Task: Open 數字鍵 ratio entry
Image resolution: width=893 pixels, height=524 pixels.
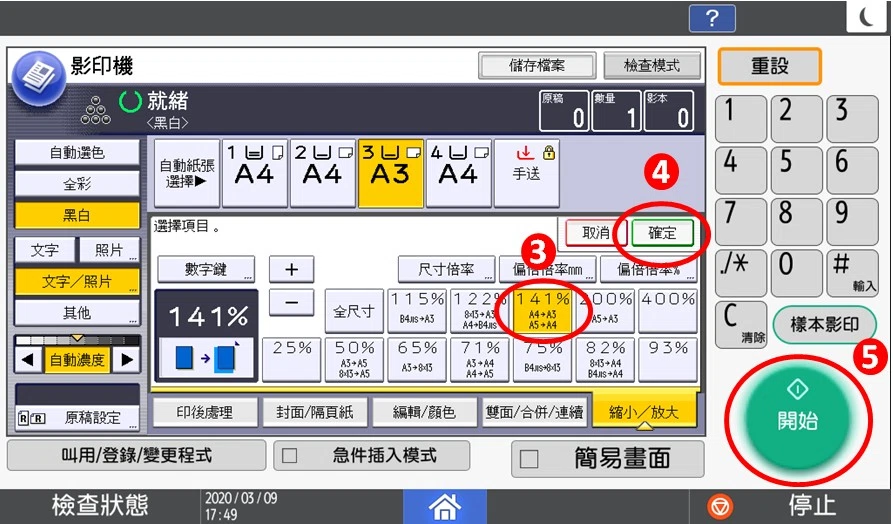Action: [x=206, y=269]
